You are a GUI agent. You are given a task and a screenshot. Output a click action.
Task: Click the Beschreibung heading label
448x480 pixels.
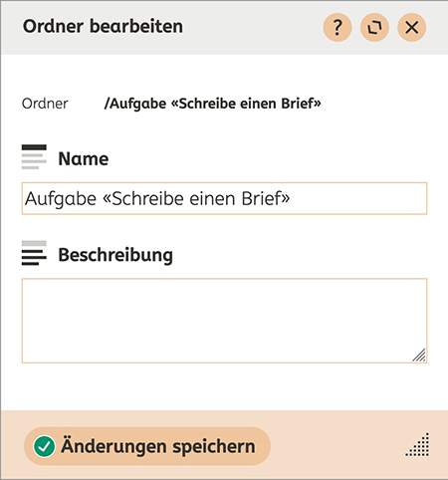[115, 255]
